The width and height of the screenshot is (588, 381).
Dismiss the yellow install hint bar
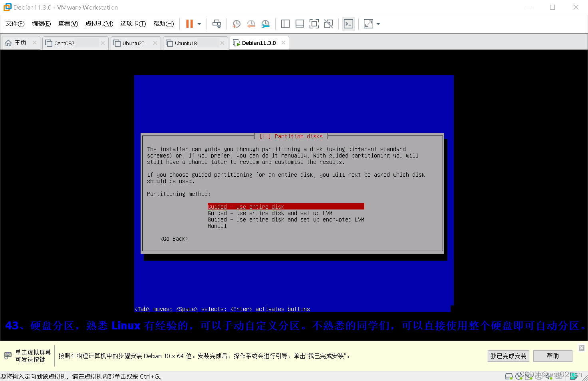(582, 348)
